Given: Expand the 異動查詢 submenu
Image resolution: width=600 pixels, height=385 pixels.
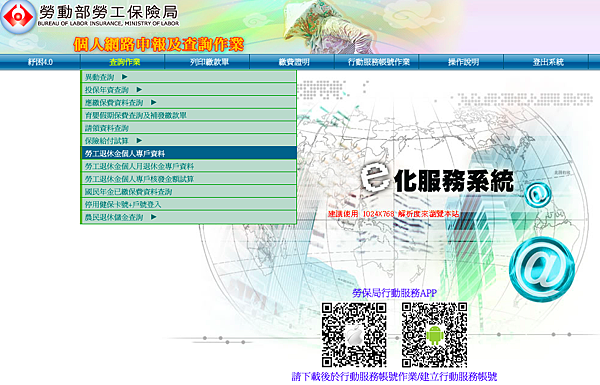Looking at the screenshot, I should pyautogui.click(x=189, y=77).
